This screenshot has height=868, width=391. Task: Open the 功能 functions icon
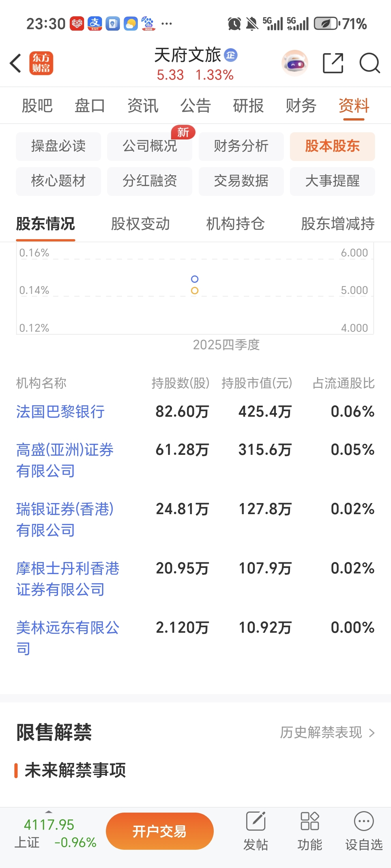click(x=310, y=821)
